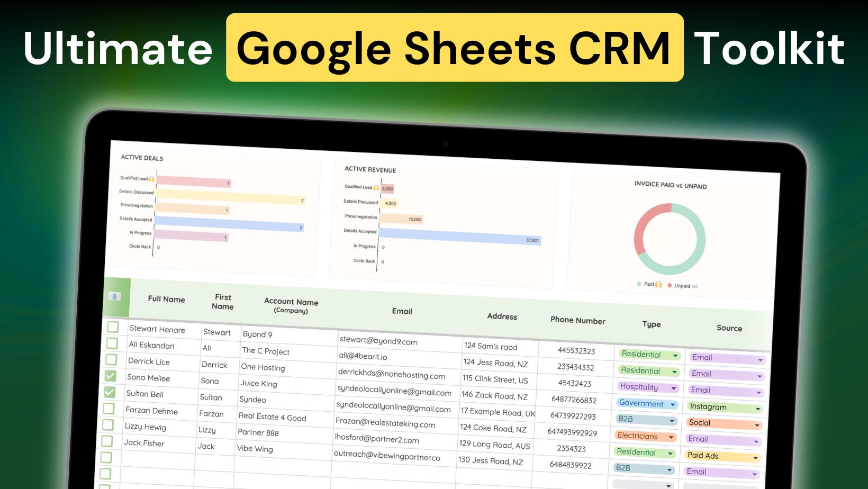Click the ACTIVE DEALS chart title

click(142, 158)
